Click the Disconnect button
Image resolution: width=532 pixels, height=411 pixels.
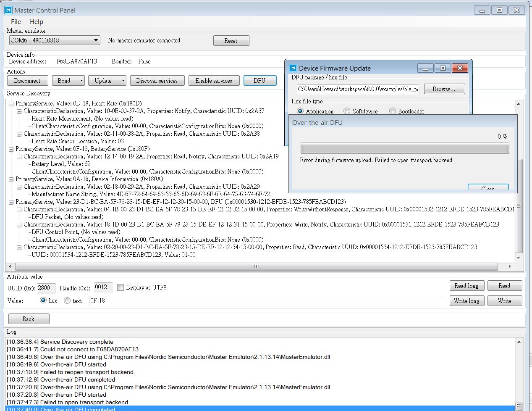click(27, 81)
